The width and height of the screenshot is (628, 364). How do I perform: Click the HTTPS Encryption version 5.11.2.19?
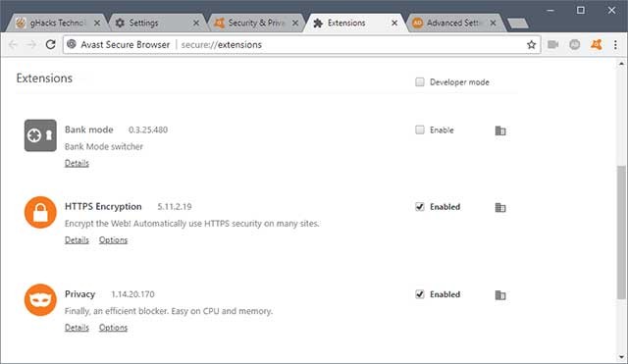[175, 207]
